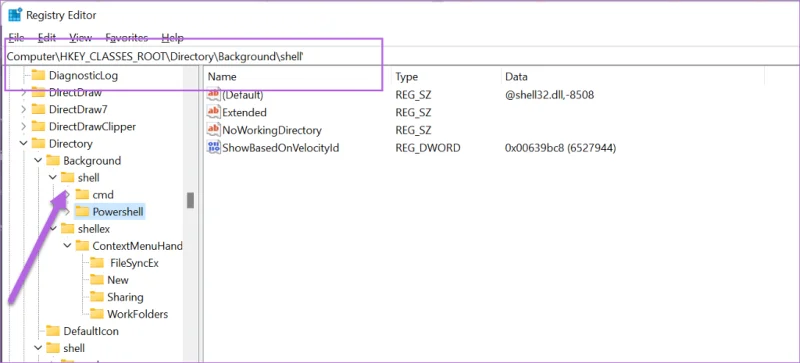Select the DirectDraw key label
The height and width of the screenshot is (363, 800).
[75, 93]
